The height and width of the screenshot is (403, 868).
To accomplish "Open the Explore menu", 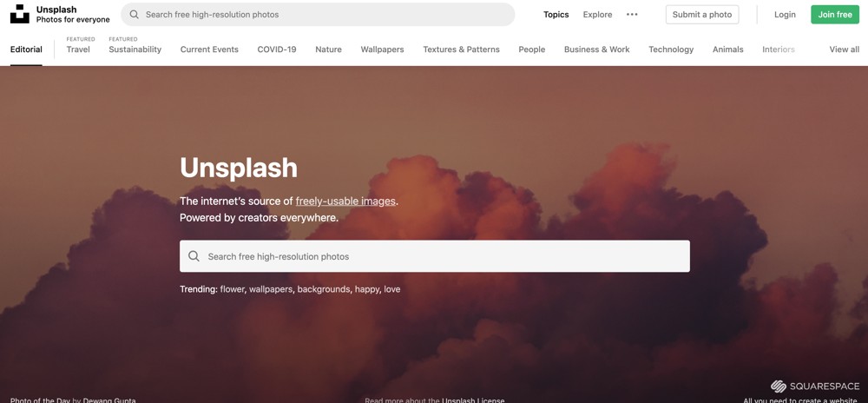I will click(x=597, y=15).
